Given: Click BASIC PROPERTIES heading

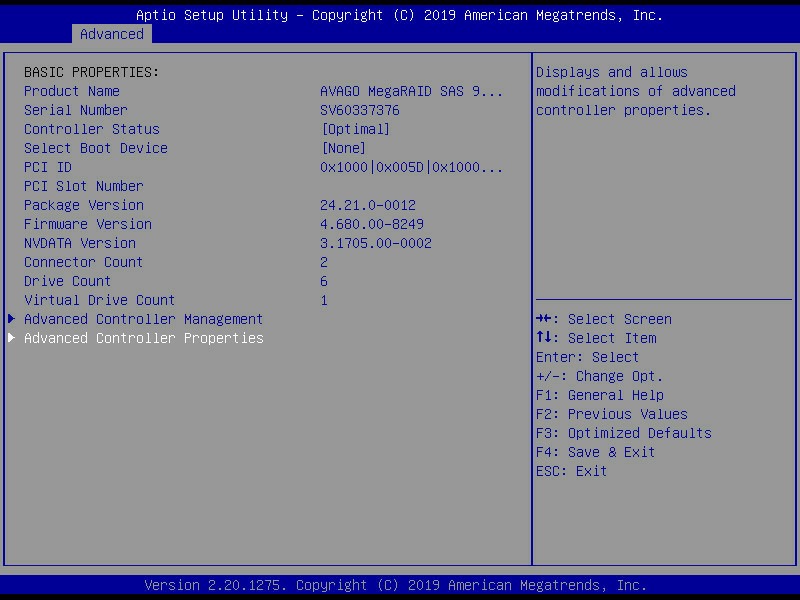Looking at the screenshot, I should 92,72.
